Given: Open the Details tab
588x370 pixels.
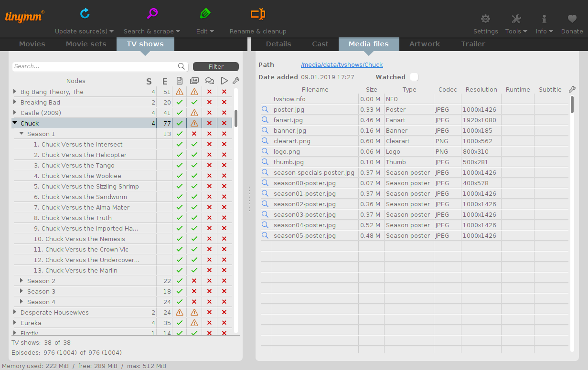Looking at the screenshot, I should tap(278, 44).
